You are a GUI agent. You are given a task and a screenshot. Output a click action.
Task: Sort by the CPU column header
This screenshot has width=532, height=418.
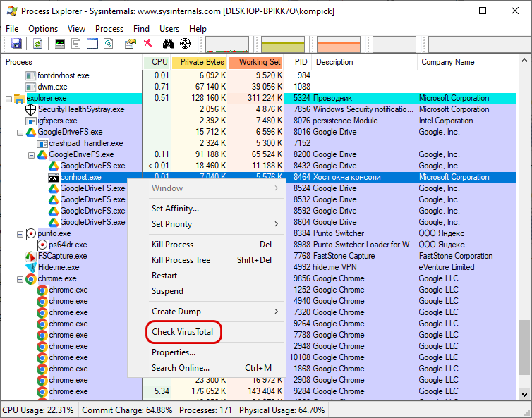pos(157,62)
